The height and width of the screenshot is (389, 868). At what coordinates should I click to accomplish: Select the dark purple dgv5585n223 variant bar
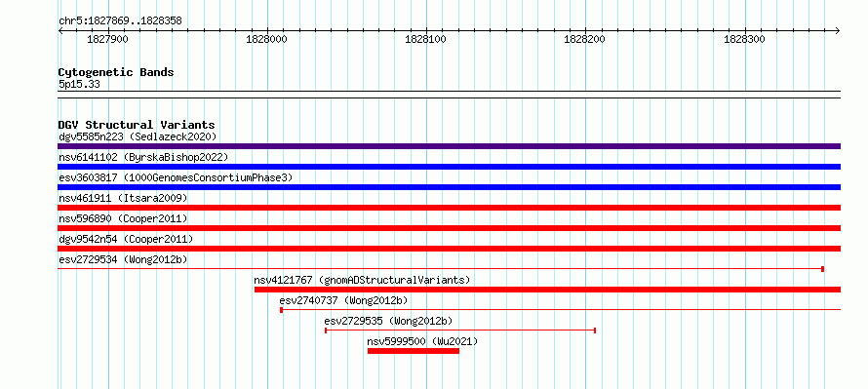coord(449,146)
